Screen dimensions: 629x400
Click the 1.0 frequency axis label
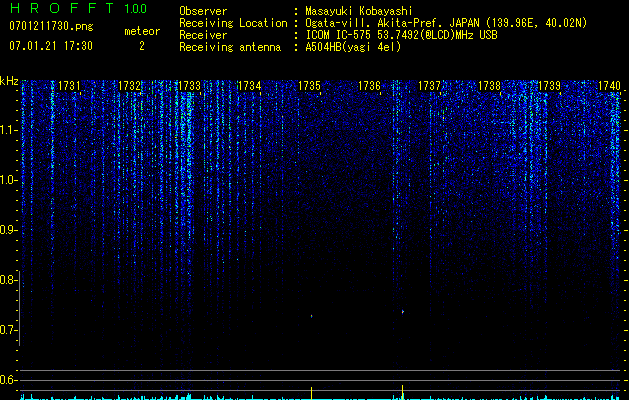point(8,180)
